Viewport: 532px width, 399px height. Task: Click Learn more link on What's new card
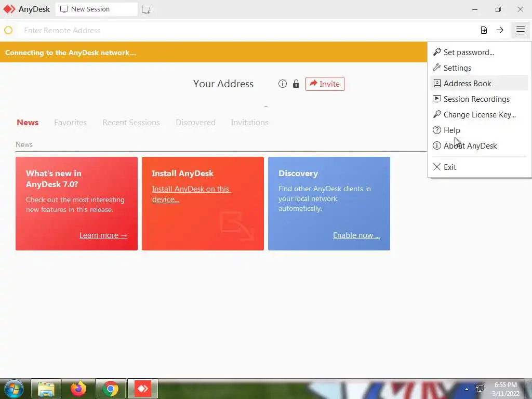[103, 235]
